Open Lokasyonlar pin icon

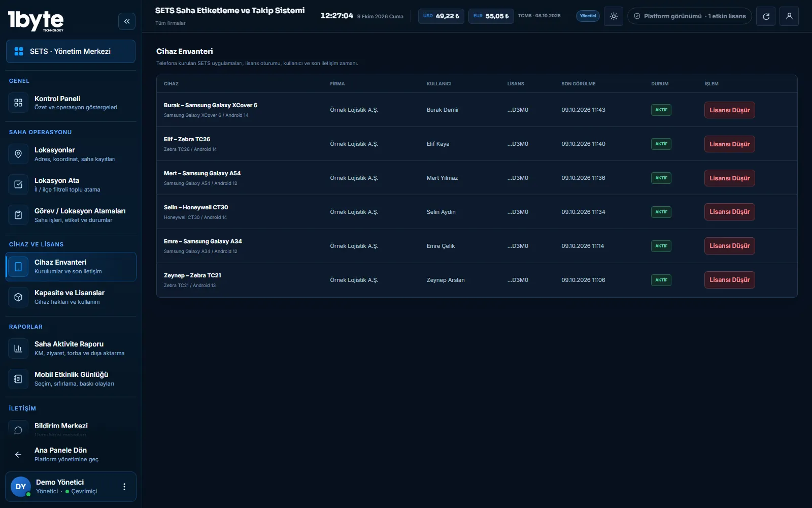pyautogui.click(x=18, y=154)
